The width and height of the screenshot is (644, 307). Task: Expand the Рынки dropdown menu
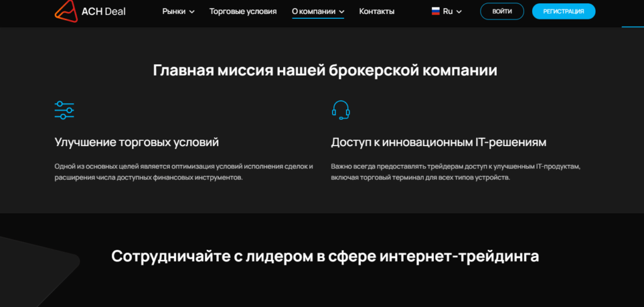point(178,11)
